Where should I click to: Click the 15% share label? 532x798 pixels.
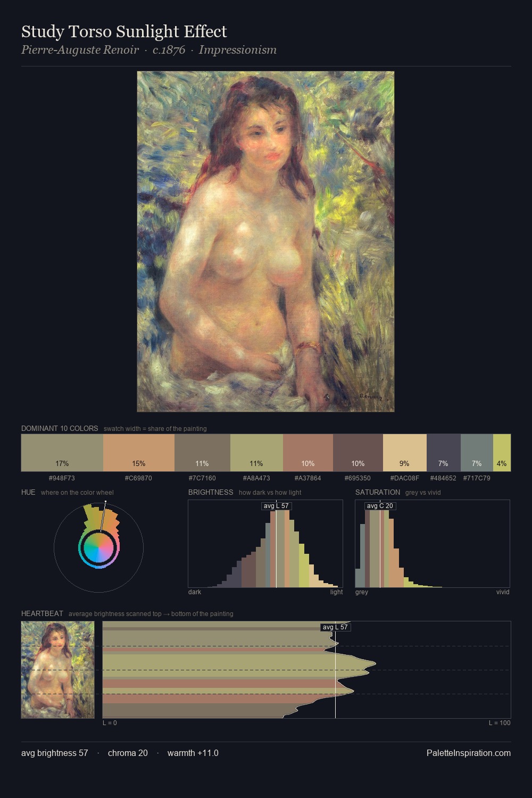(x=139, y=463)
